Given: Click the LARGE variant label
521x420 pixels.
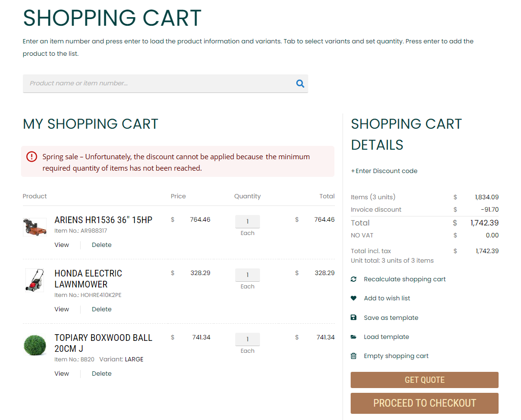Looking at the screenshot, I should tap(134, 359).
